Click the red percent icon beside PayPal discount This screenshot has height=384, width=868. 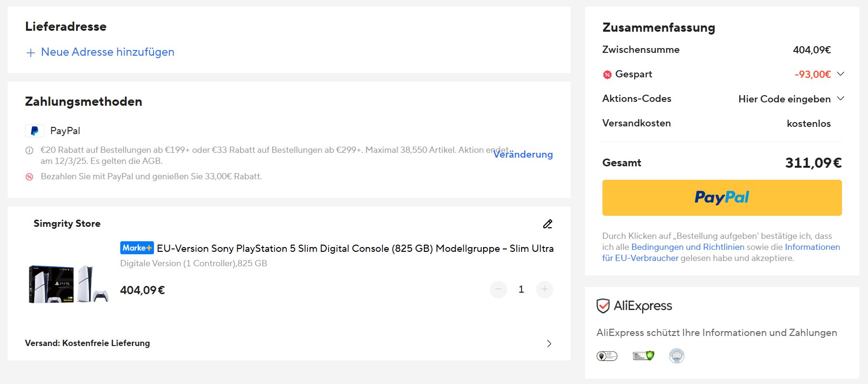point(29,177)
